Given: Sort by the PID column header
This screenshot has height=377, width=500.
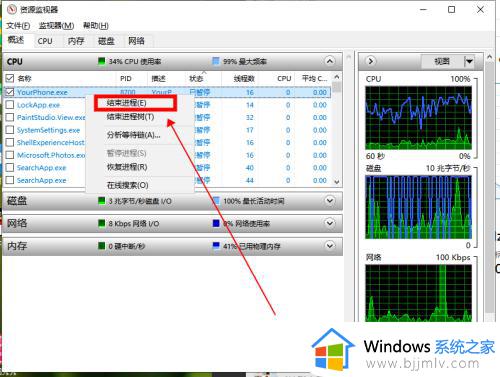Looking at the screenshot, I should pyautogui.click(x=126, y=78).
